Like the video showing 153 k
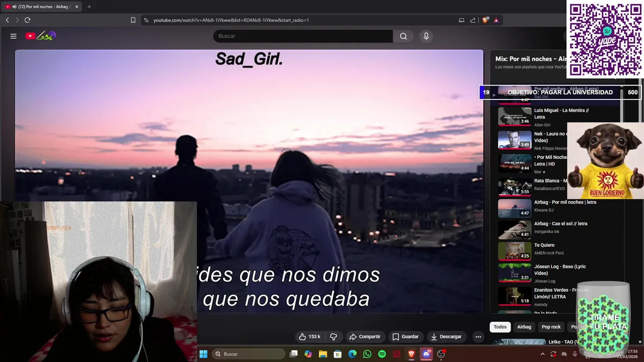 click(x=309, y=336)
